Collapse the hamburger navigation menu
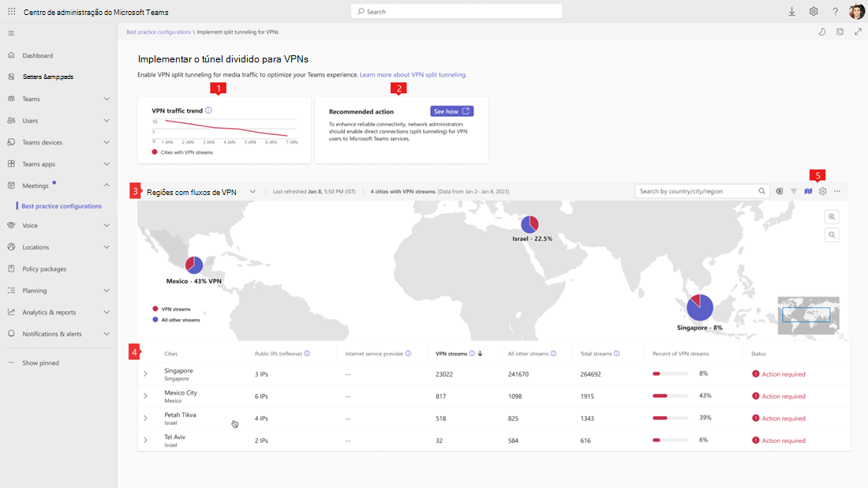The width and height of the screenshot is (868, 488). click(x=11, y=33)
